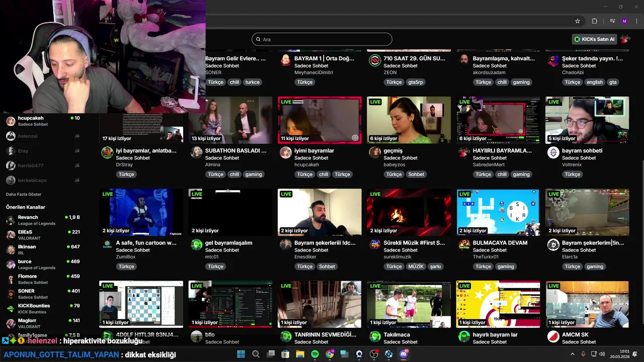
Task: Open the bayram sohbeti stream title
Action: [582, 151]
